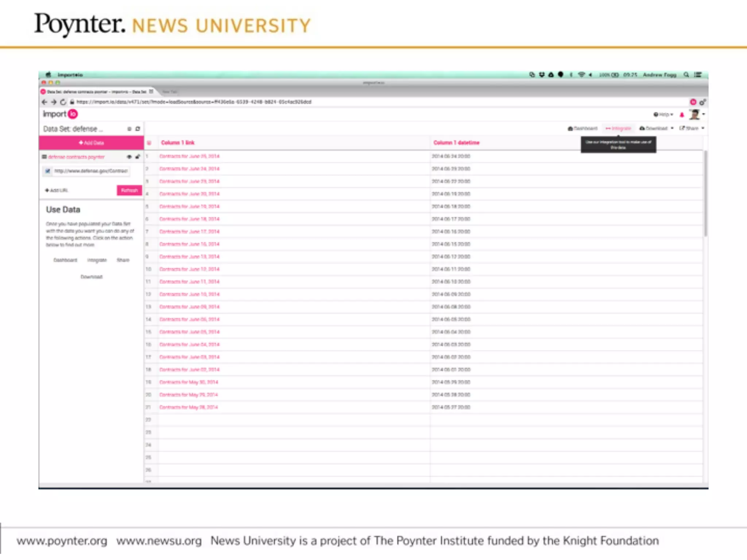The width and height of the screenshot is (747, 560).
Task: Click the Data Set refresh icon
Action: pos(138,129)
